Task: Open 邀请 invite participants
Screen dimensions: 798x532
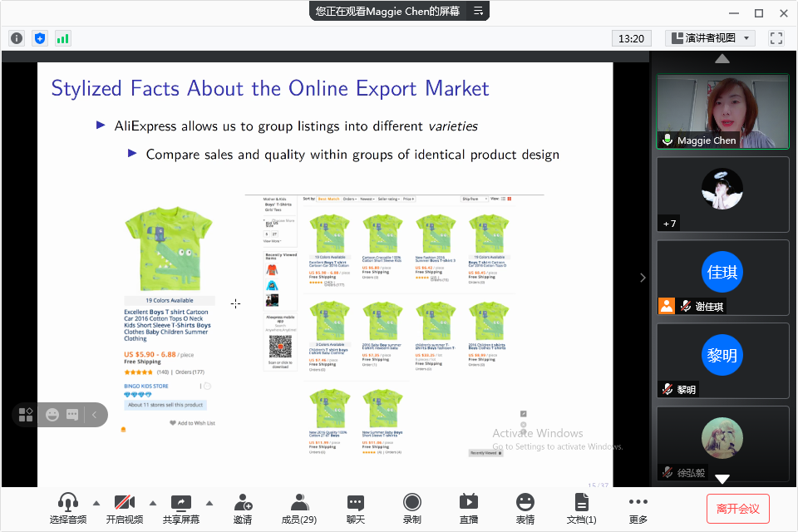Action: tap(243, 509)
